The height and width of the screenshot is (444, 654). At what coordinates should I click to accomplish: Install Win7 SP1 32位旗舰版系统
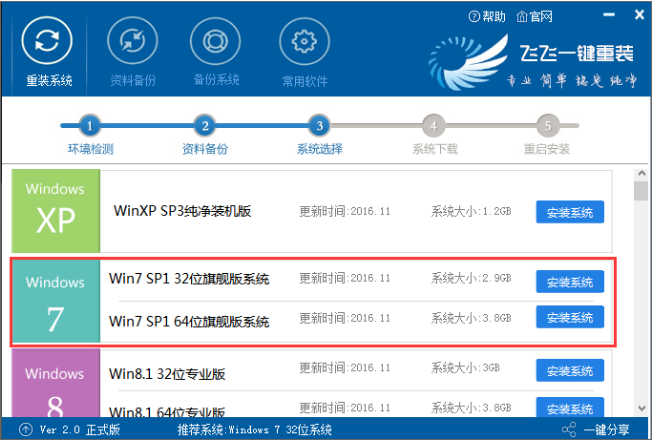click(570, 282)
